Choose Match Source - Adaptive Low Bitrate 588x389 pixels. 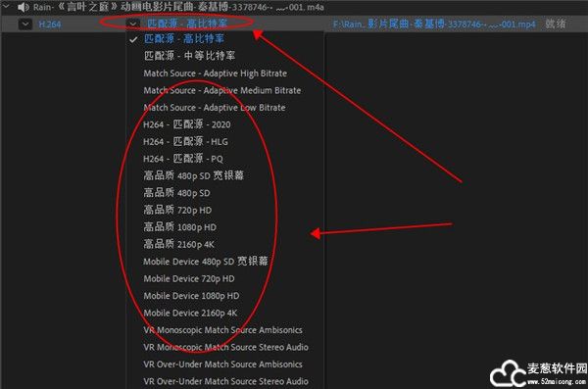click(215, 108)
